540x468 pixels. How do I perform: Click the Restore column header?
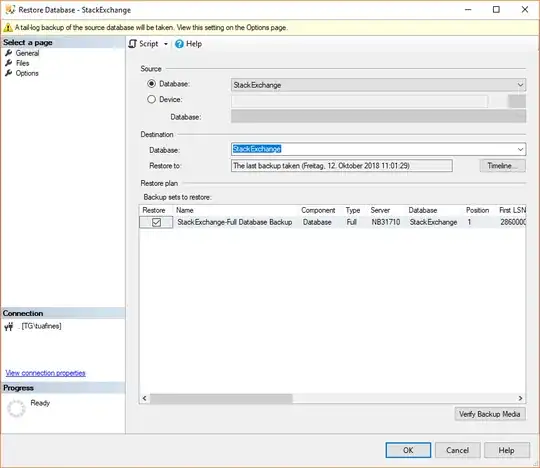point(154,210)
